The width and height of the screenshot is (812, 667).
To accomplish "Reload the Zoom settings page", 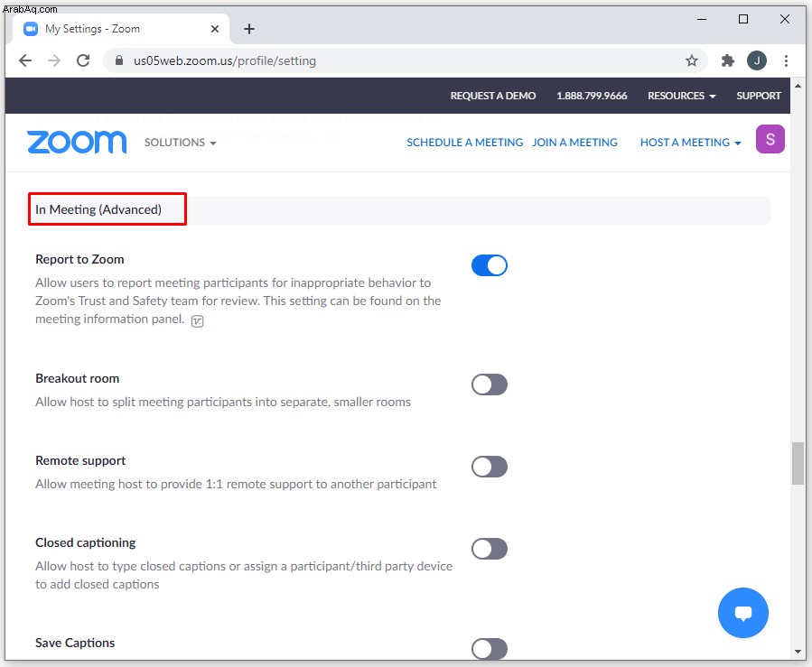I will click(83, 60).
